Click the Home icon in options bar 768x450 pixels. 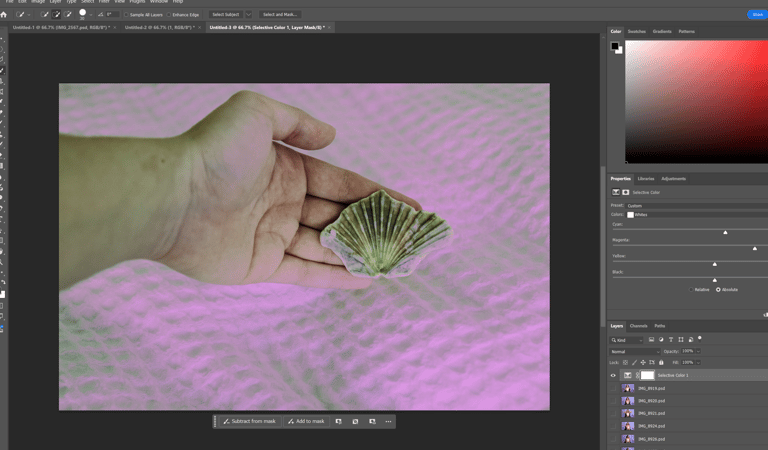point(4,15)
